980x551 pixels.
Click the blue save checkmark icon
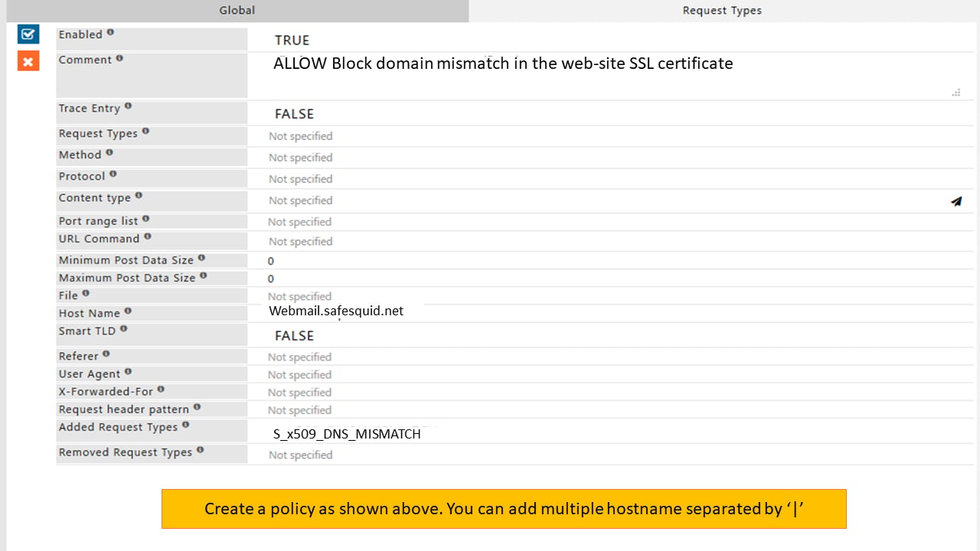[x=28, y=34]
